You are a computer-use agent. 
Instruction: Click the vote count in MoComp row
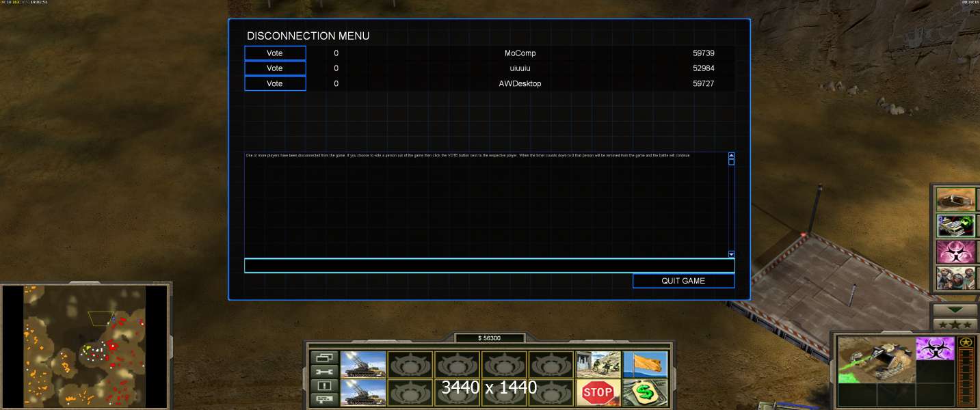[336, 53]
